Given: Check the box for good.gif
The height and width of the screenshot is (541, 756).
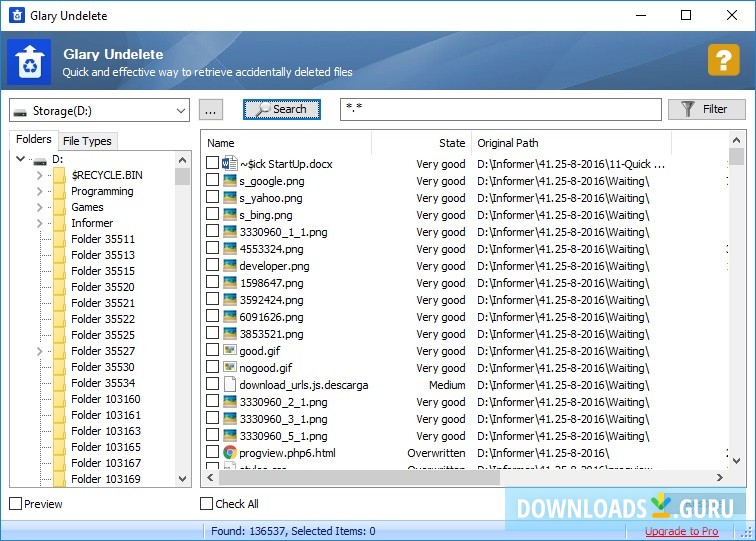Looking at the screenshot, I should click(212, 350).
